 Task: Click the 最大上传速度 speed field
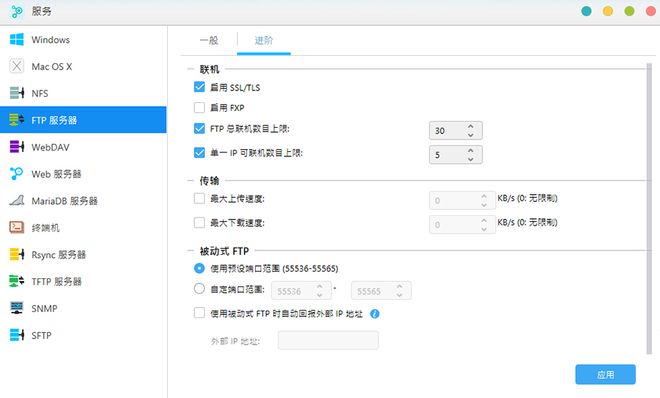click(462, 201)
